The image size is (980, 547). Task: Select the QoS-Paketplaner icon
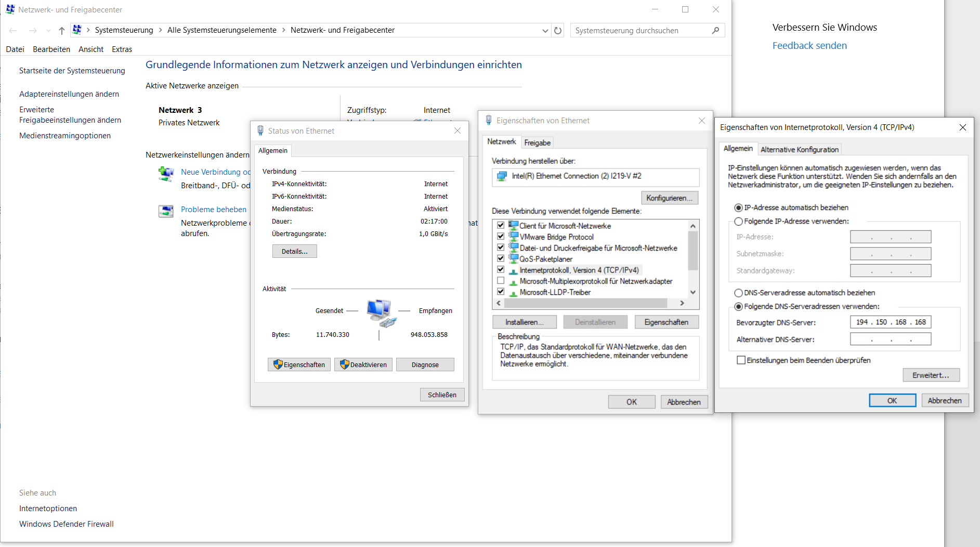[513, 258]
